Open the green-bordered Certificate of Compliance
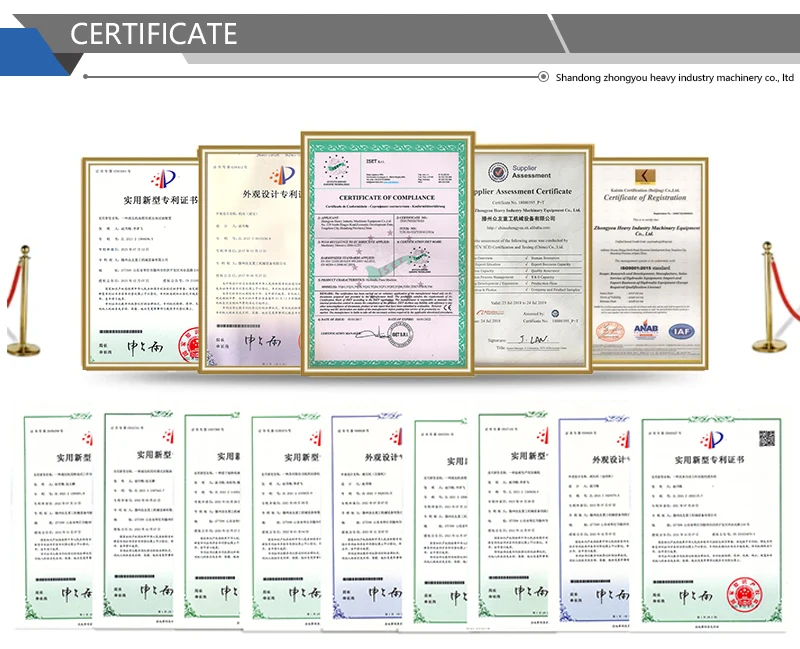 pos(388,253)
